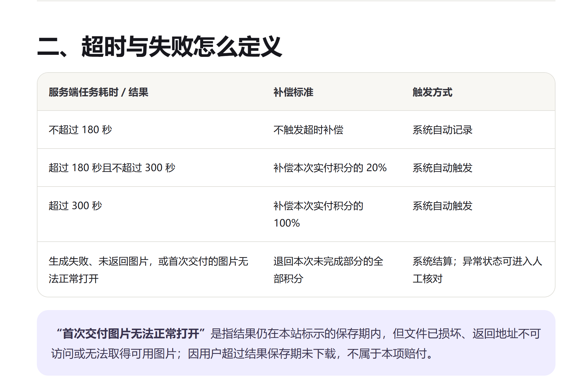Select the cell 不触发超时补偿
588x389 pixels.
[x=308, y=130]
